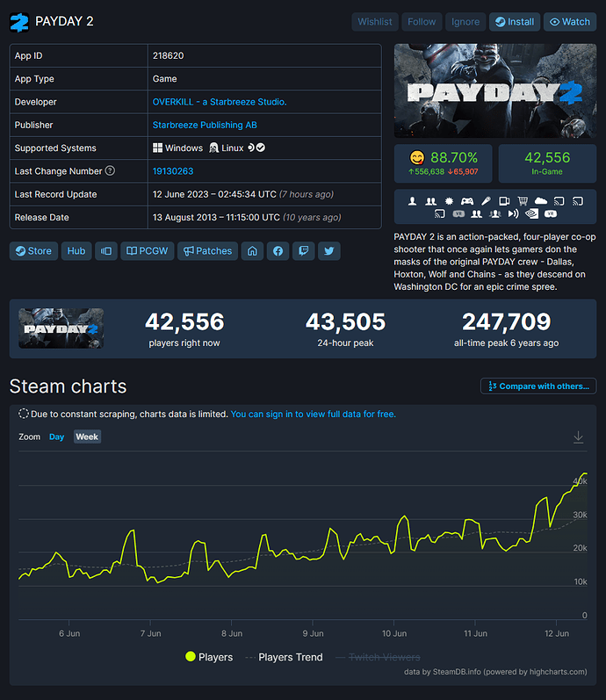Viewport: 606px width, 700px height.
Task: Click Compare with others button
Action: pos(538,386)
